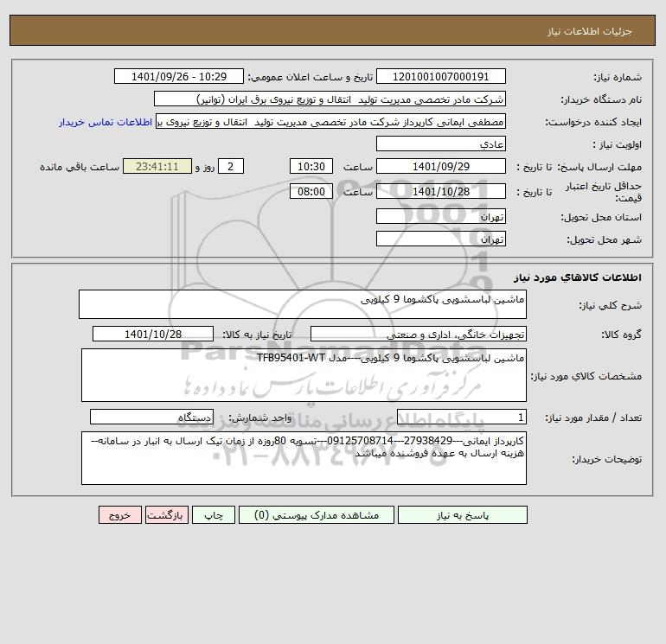Click the نام دستگاه خریدار field
Screen dimensions: 666x644
coord(330,99)
